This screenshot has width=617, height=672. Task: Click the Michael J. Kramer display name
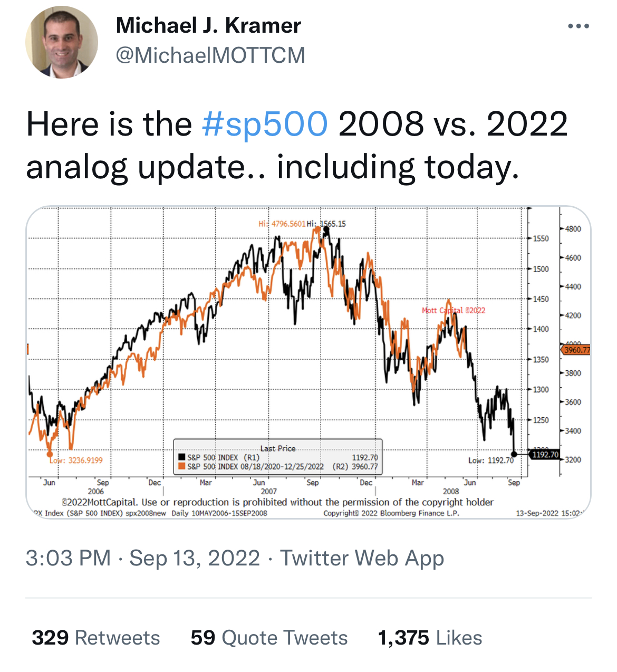click(208, 25)
